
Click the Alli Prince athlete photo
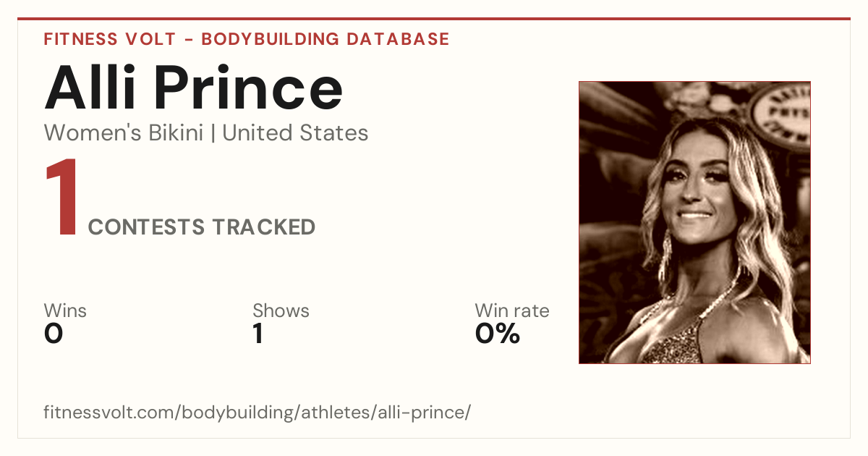pyautogui.click(x=694, y=222)
